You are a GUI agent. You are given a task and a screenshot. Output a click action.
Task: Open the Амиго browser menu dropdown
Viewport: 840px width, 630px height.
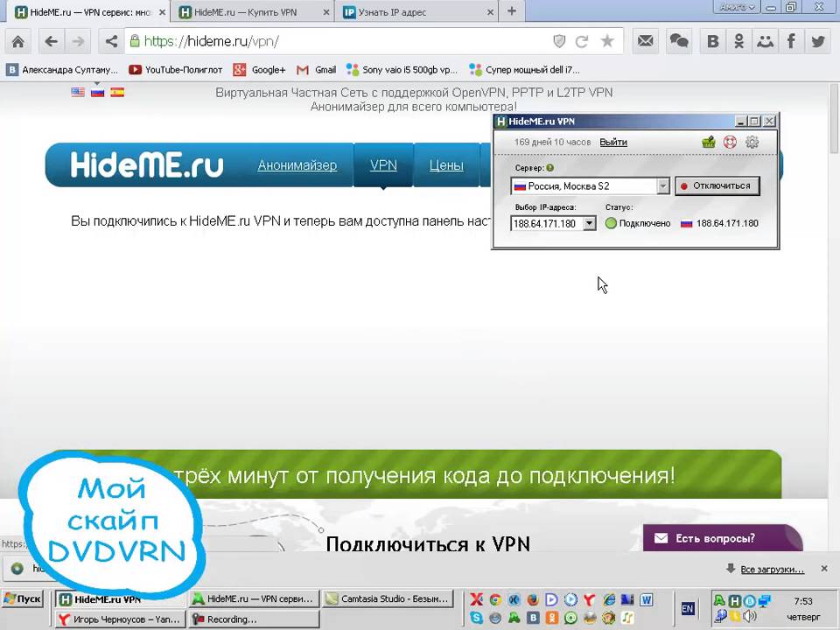tap(737, 7)
